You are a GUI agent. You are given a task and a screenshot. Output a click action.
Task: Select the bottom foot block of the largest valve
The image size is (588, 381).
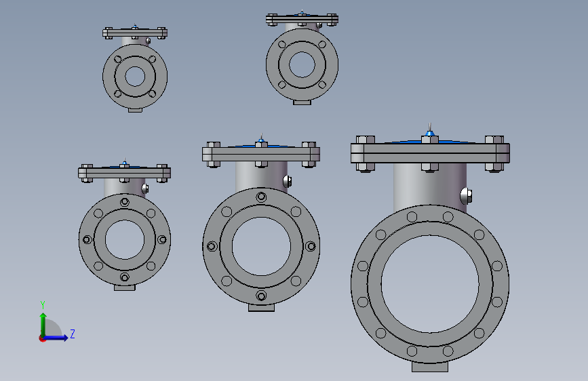430,366
